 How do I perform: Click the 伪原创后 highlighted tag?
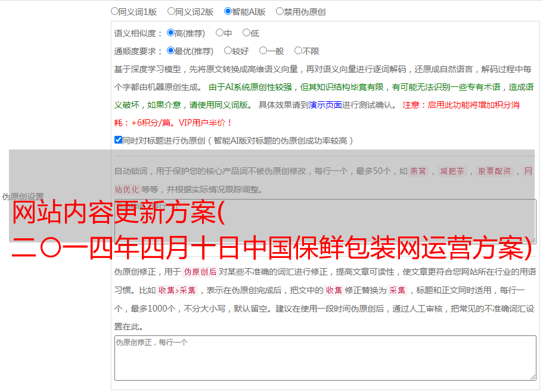point(200,272)
